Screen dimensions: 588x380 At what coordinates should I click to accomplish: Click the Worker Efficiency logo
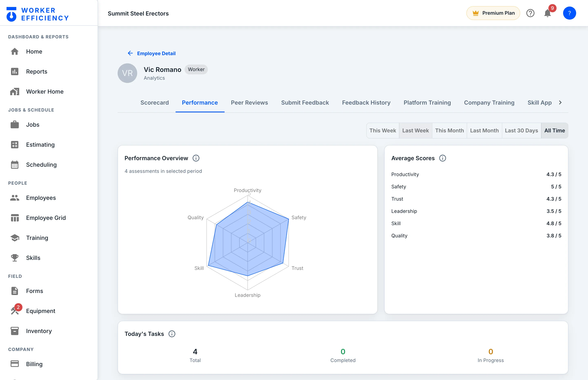(x=38, y=14)
